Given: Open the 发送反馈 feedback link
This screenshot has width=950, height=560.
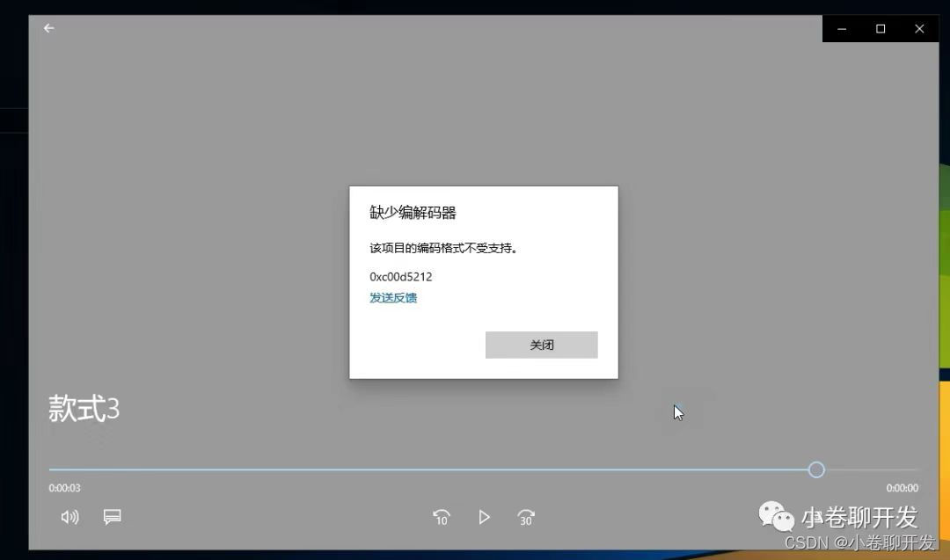Looking at the screenshot, I should click(393, 297).
